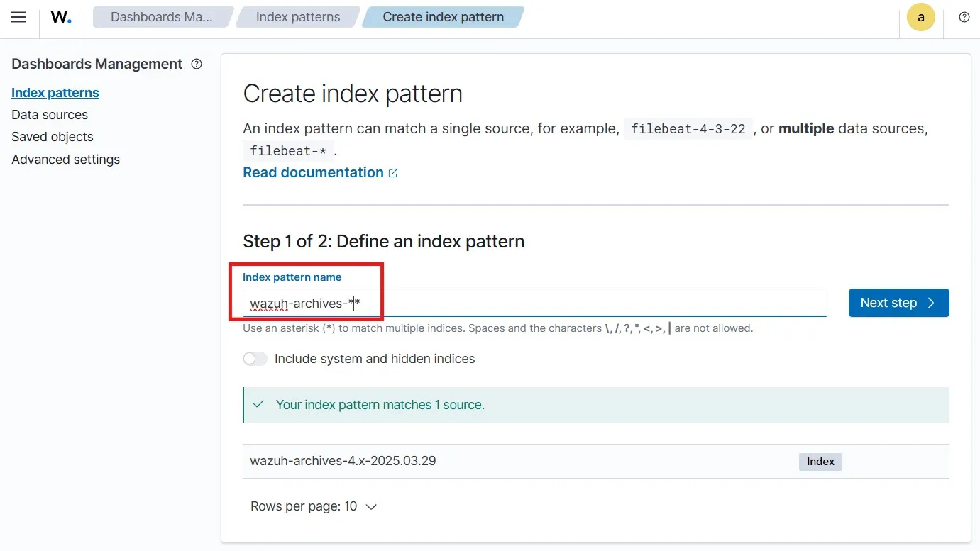Click the green checkmark in success message
The width and height of the screenshot is (980, 551).
pyautogui.click(x=259, y=405)
